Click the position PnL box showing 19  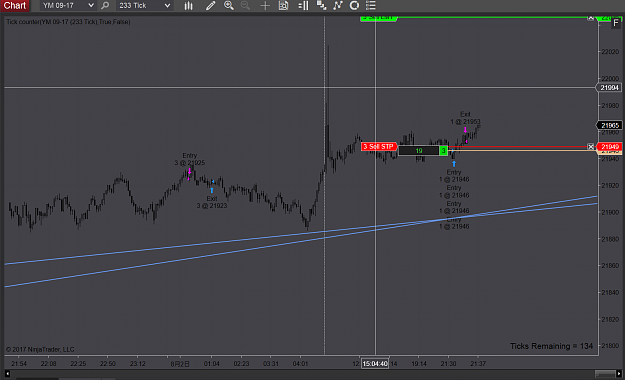[419, 151]
